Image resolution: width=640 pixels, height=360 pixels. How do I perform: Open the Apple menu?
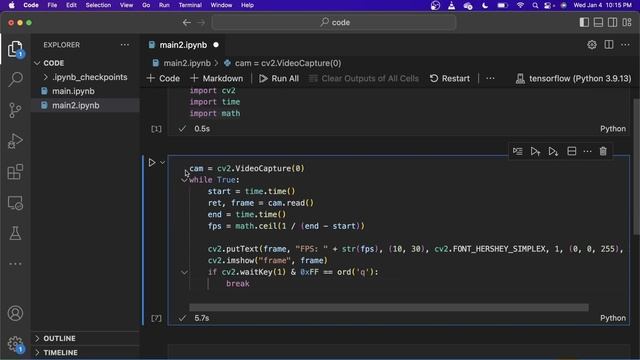click(x=11, y=5)
